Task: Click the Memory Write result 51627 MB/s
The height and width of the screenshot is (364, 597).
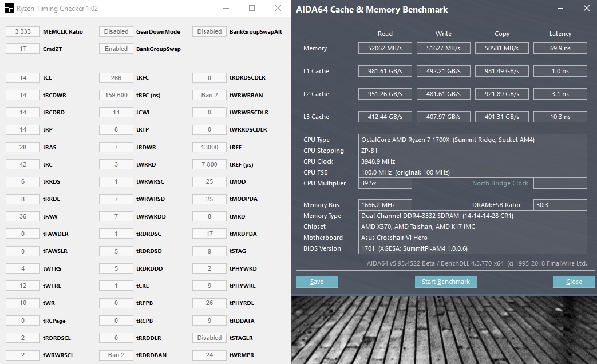Action: coord(443,48)
